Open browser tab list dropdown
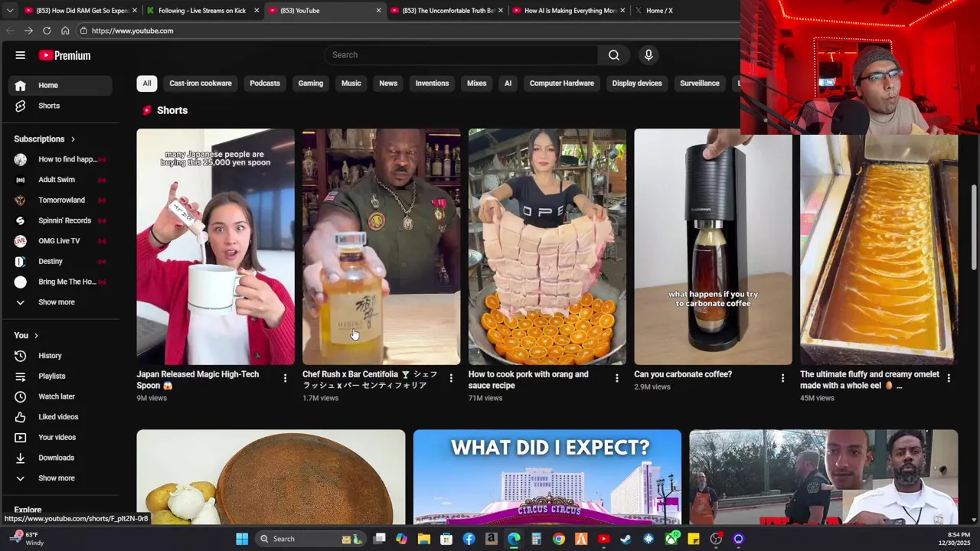Screen dimensions: 980x551 9,11
